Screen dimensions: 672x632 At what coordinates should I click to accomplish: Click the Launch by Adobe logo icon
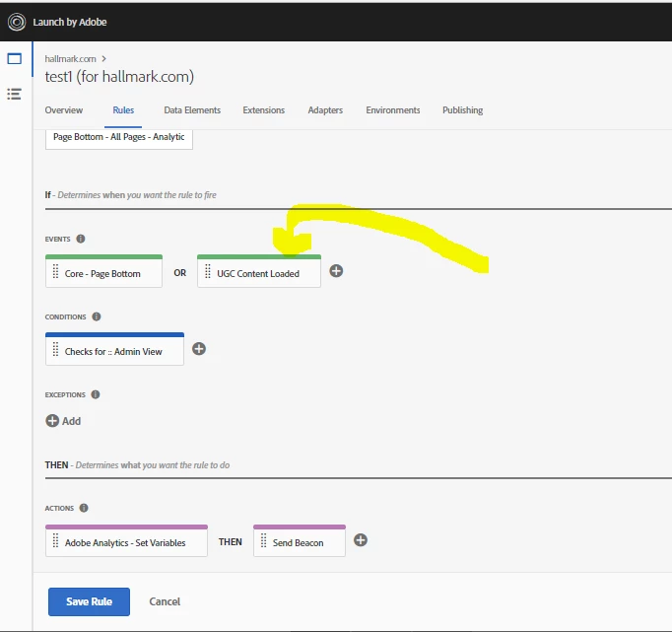pyautogui.click(x=17, y=22)
